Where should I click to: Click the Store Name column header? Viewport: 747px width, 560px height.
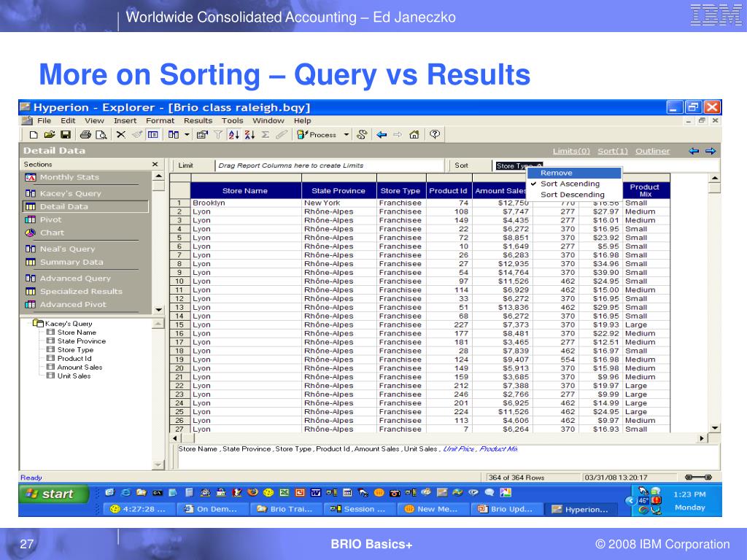point(245,191)
